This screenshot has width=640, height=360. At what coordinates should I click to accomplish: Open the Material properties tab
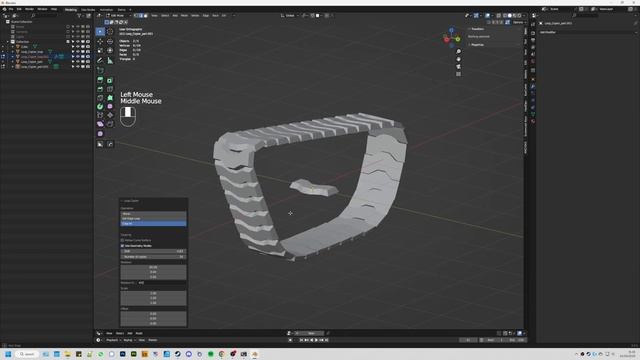pos(533,121)
